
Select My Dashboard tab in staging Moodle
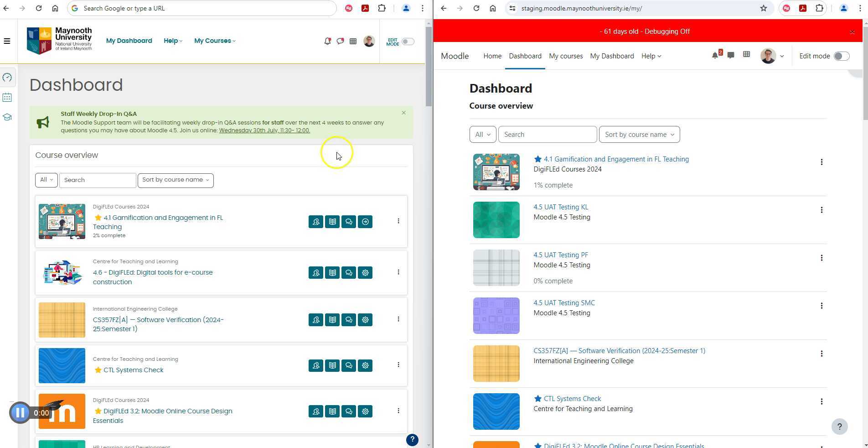612,56
